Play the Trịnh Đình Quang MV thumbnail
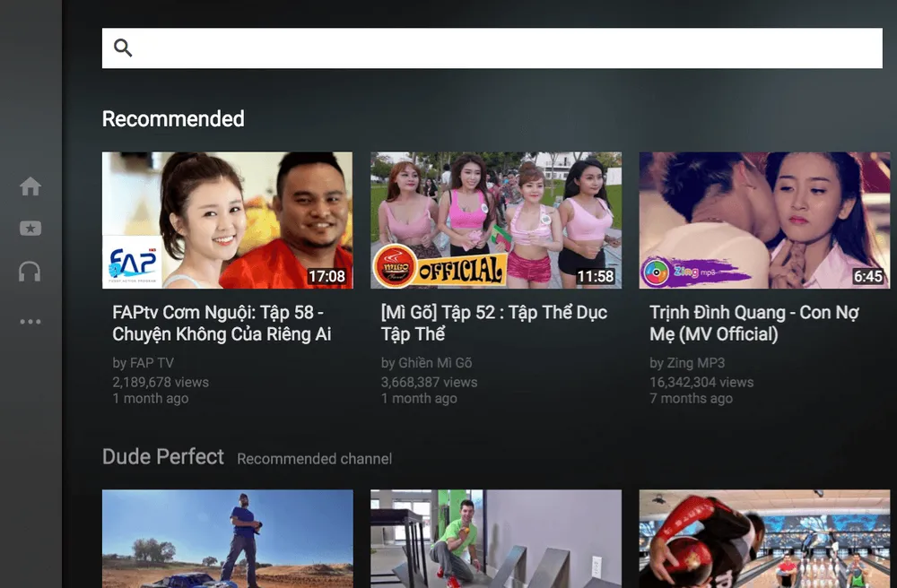The height and width of the screenshot is (588, 897). point(763,220)
